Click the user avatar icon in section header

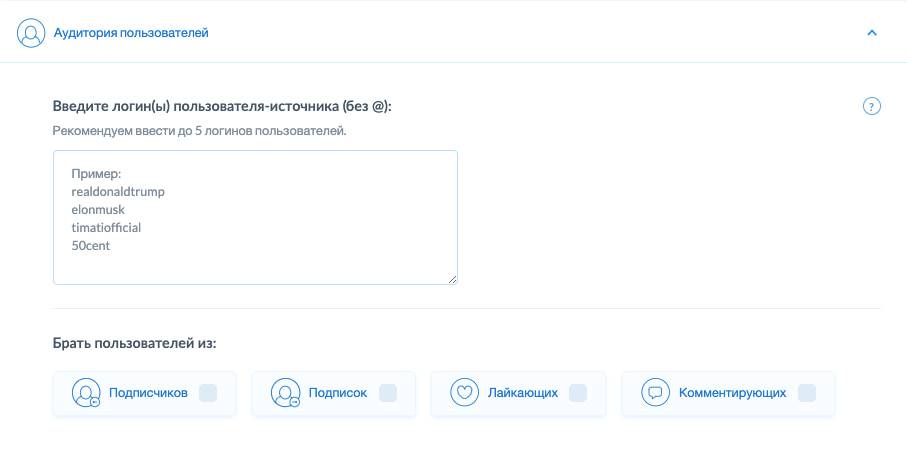(32, 33)
